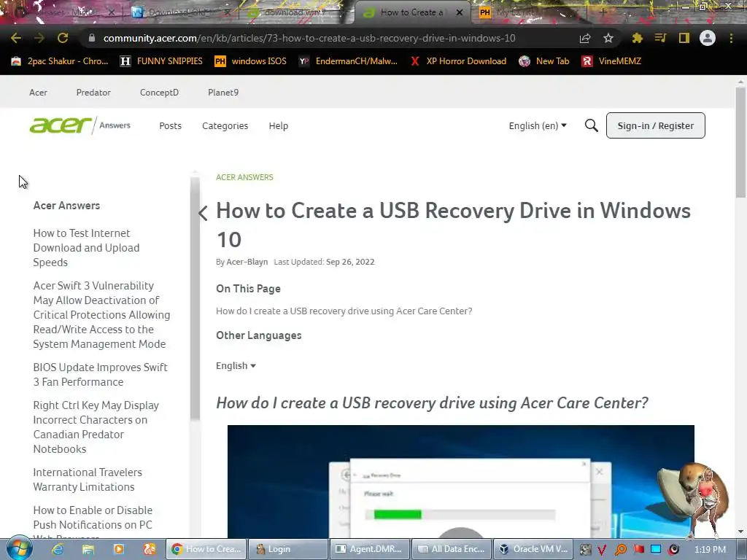Open 'Right Ctrl Key May Display' article
Screen dimensions: 747x560
coord(96,427)
